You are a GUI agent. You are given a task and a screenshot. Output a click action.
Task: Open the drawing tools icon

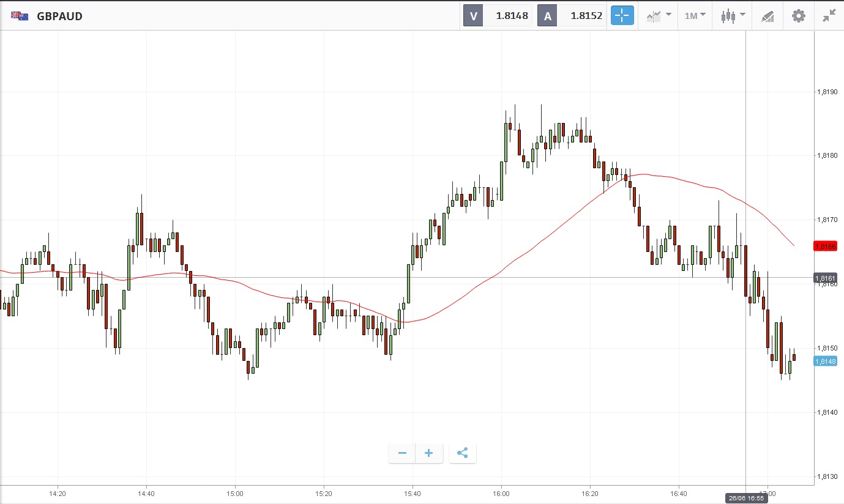point(767,16)
